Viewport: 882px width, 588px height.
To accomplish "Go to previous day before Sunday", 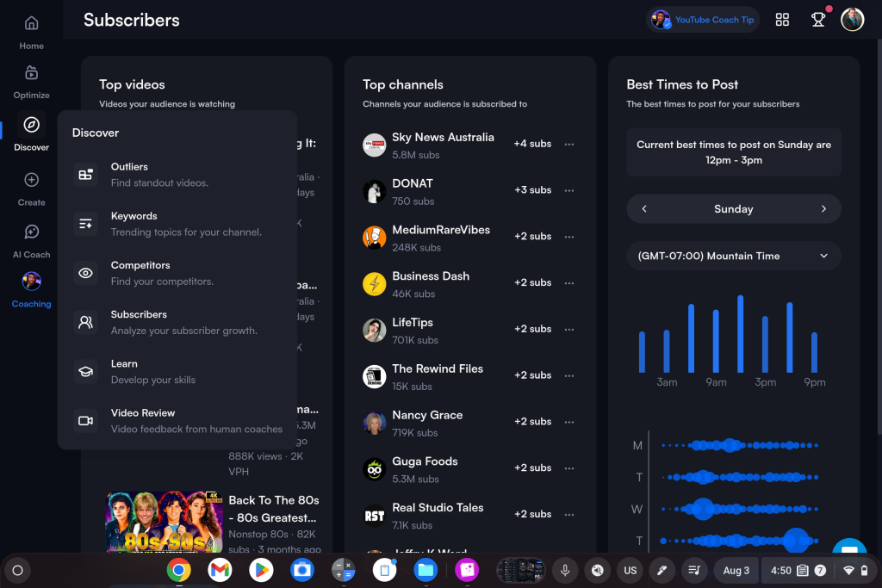I will [x=644, y=208].
